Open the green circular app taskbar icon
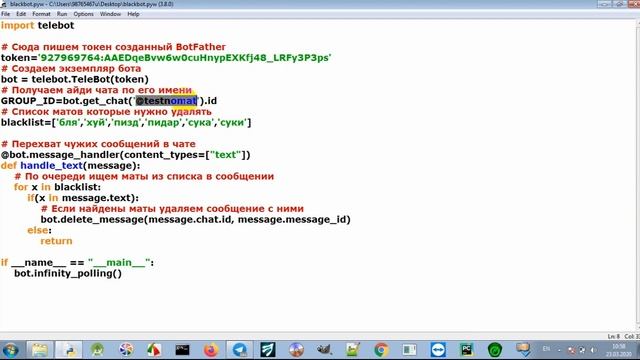Screen dimensions: 640x360 tap(495, 350)
